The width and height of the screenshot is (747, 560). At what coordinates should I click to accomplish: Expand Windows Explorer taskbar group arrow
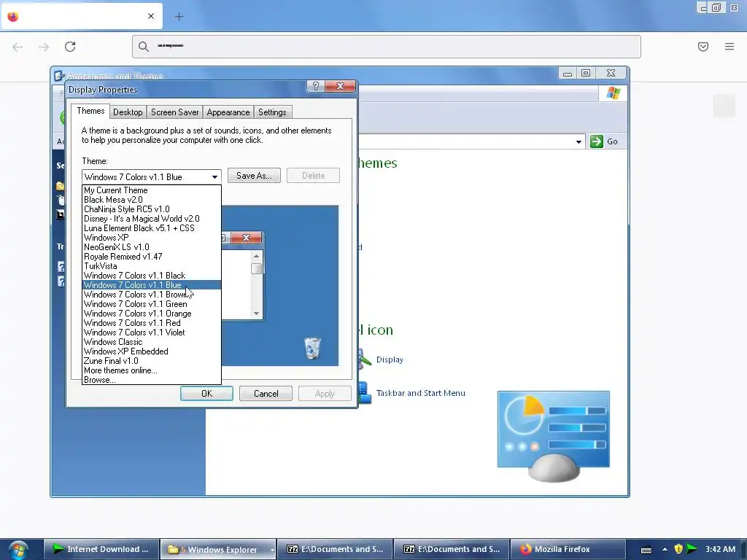tap(272, 550)
